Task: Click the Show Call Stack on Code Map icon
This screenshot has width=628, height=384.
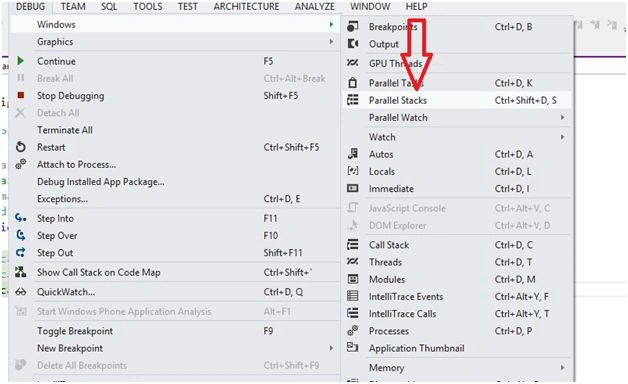Action: [20, 272]
